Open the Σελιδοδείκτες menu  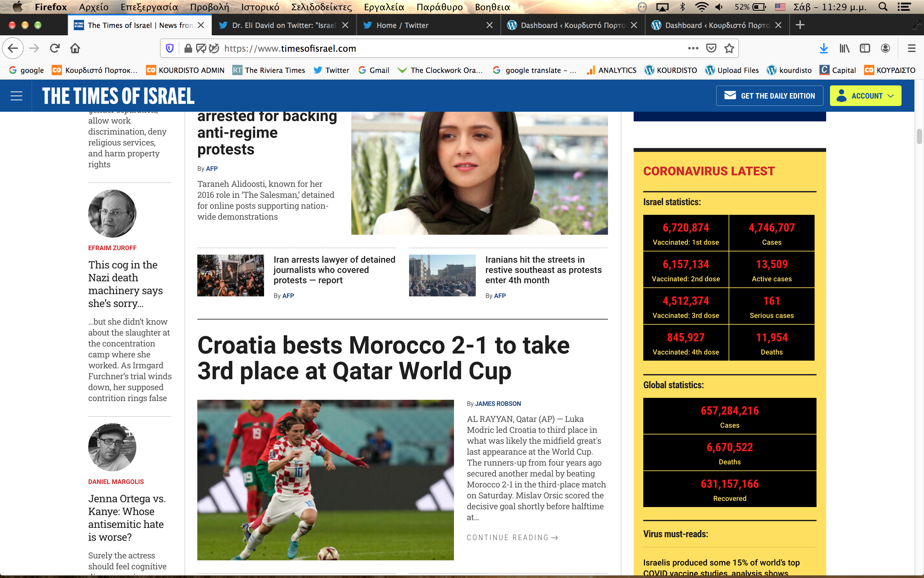click(x=321, y=7)
